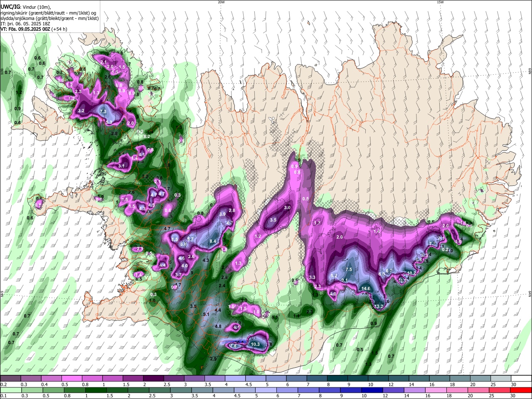Click the 3.6 value in the southeast
532x399 pixels.
click(458, 241)
